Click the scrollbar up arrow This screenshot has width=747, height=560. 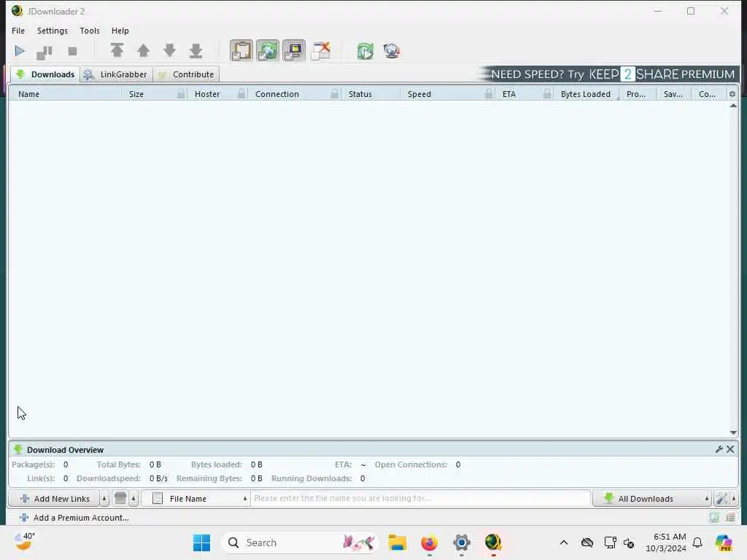tap(733, 106)
